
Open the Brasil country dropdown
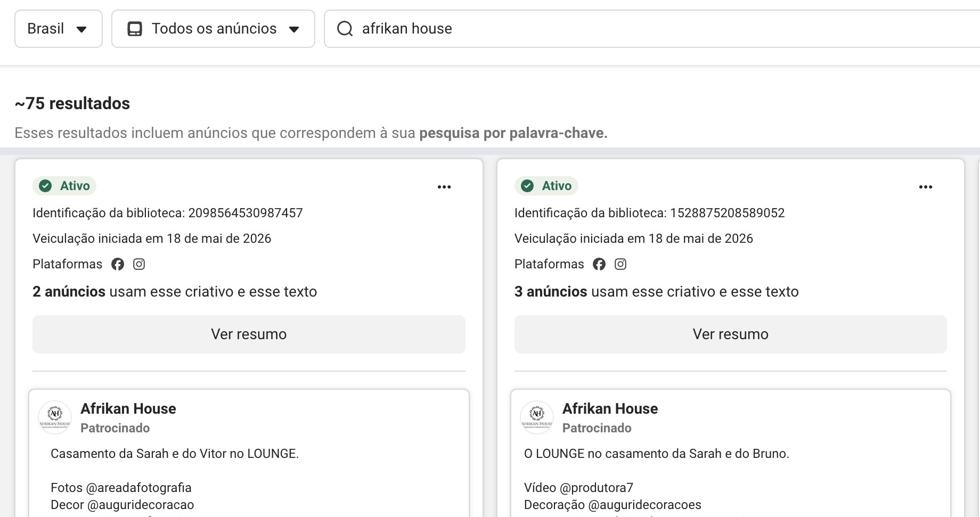click(59, 29)
